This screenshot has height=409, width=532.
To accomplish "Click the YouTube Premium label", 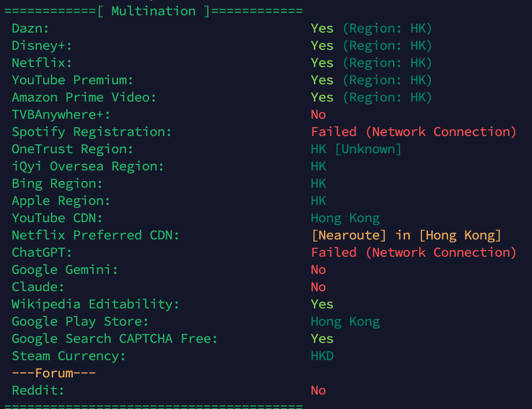I will pos(72,80).
